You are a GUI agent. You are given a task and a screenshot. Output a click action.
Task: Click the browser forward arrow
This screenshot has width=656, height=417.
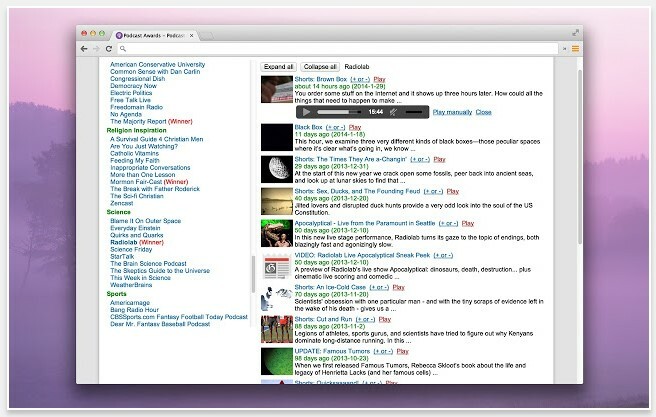[x=96, y=49]
